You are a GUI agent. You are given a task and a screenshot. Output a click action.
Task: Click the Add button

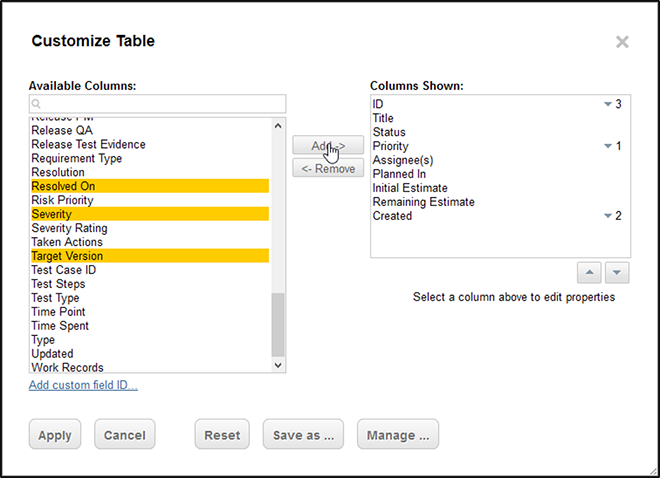(x=327, y=146)
